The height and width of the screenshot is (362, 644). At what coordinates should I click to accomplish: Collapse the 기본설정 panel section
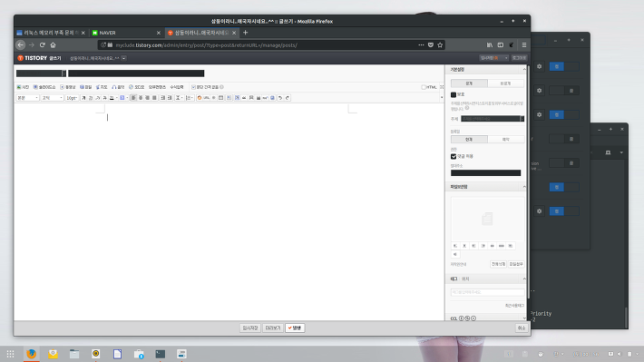point(524,70)
